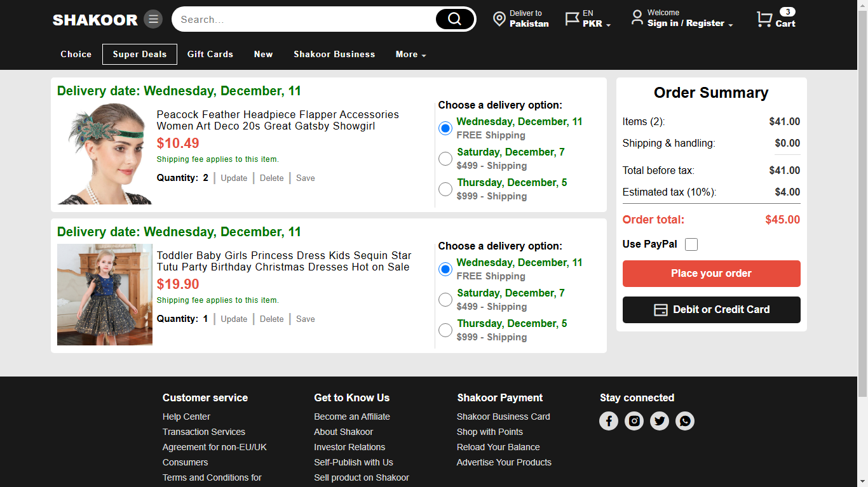Viewport: 868px width, 487px height.
Task: Select free Wednesday delivery for Toddler Dress
Action: 445,269
